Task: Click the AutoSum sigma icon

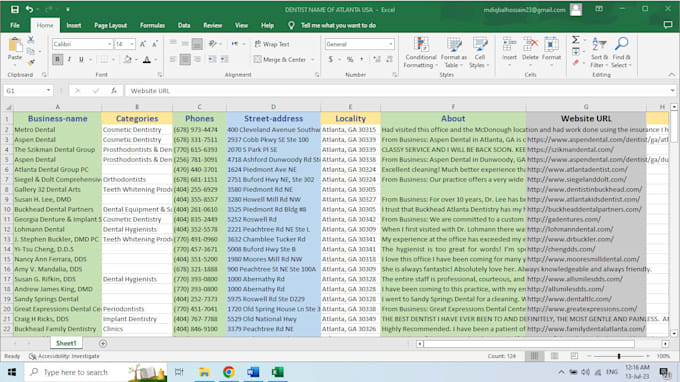Action: coord(575,40)
